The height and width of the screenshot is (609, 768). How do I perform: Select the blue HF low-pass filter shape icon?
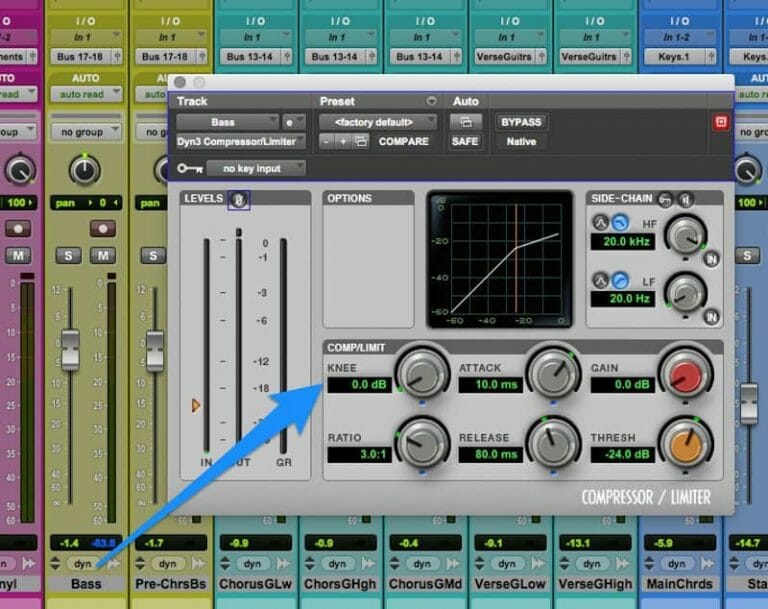[621, 223]
